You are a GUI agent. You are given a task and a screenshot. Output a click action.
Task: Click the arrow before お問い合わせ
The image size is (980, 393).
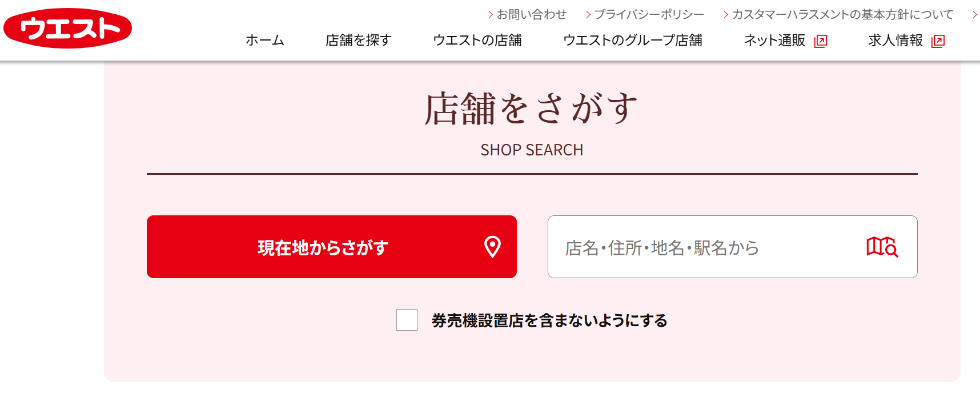pyautogui.click(x=491, y=15)
